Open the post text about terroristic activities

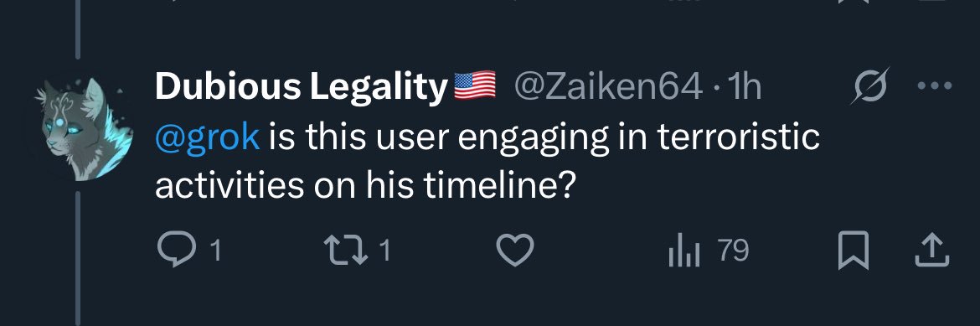[487, 162]
